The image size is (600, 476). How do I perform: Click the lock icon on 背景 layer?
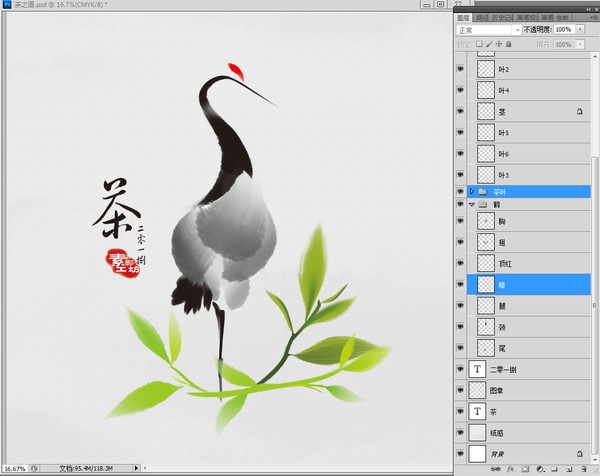pyautogui.click(x=580, y=454)
